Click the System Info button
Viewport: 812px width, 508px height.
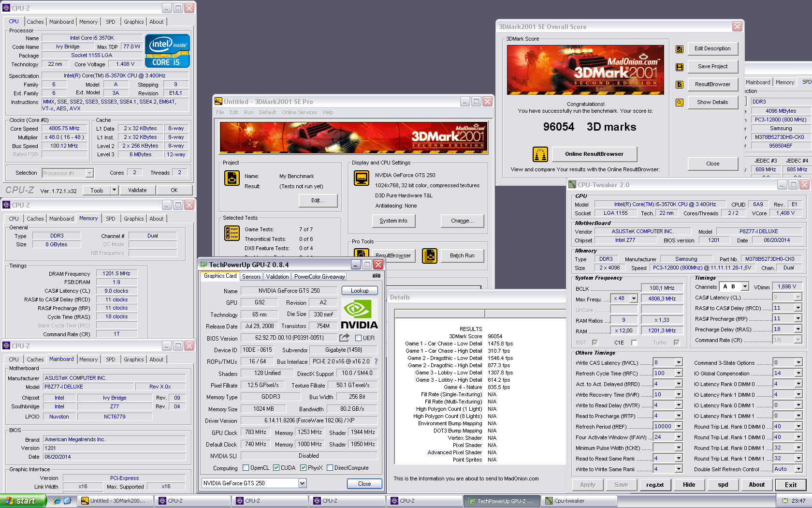pos(393,221)
